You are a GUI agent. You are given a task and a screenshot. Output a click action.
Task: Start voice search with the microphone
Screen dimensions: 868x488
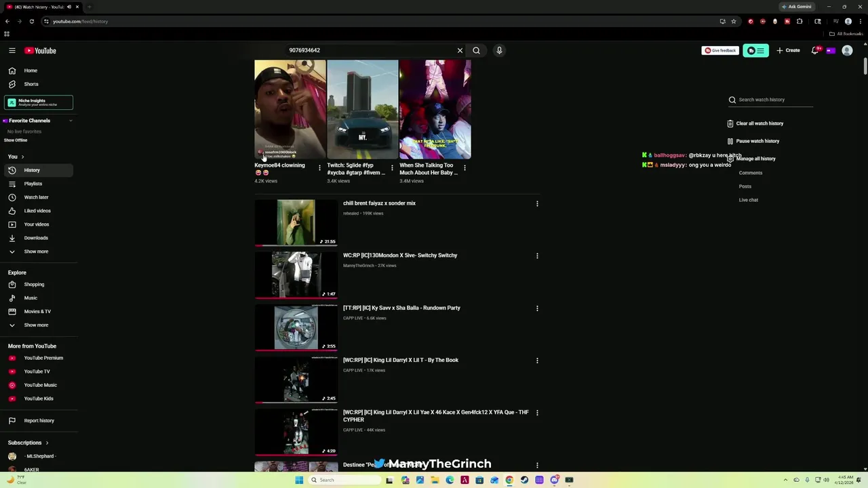(499, 50)
